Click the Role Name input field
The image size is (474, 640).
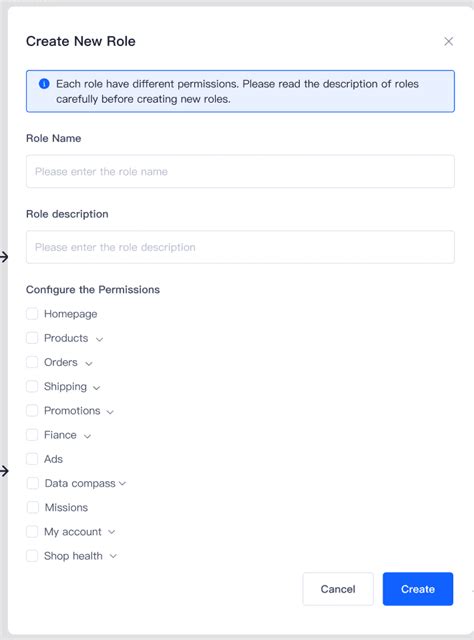click(x=240, y=171)
